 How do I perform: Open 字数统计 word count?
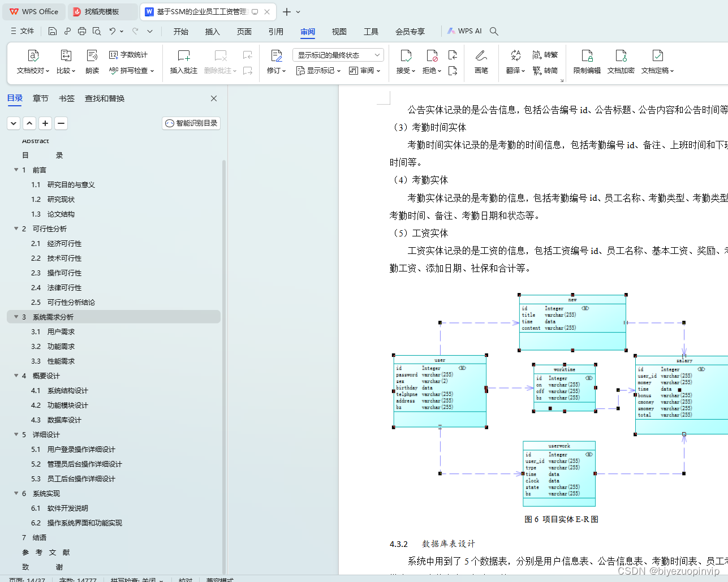click(x=128, y=55)
